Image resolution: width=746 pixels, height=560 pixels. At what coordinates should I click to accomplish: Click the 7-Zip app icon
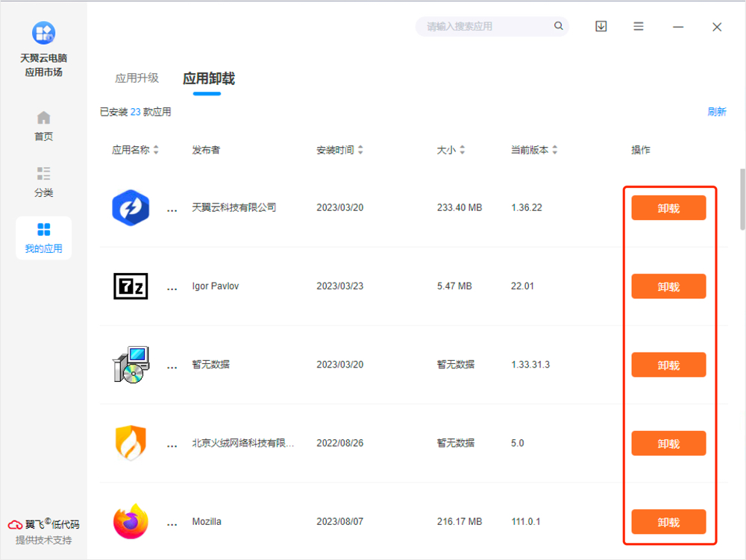pos(131,286)
